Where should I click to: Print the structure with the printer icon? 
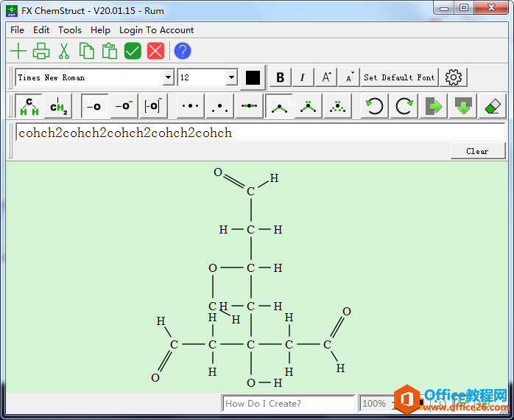tap(41, 51)
